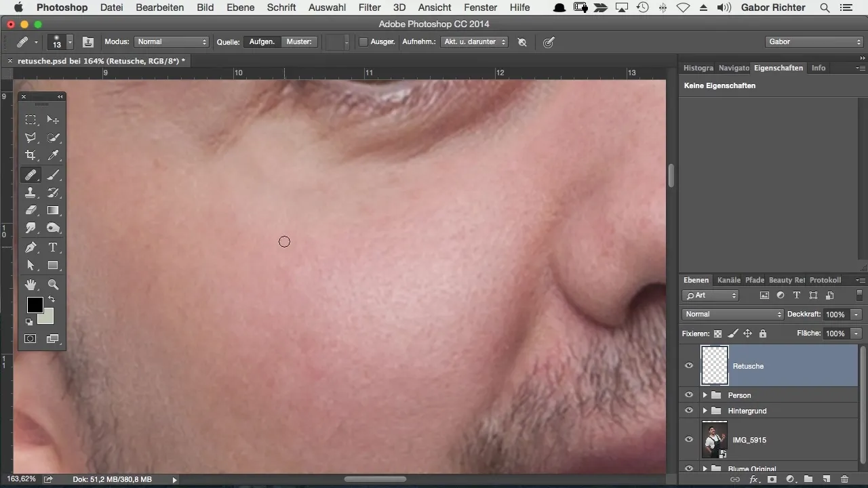
Task: Create a new layer group
Action: 808,479
